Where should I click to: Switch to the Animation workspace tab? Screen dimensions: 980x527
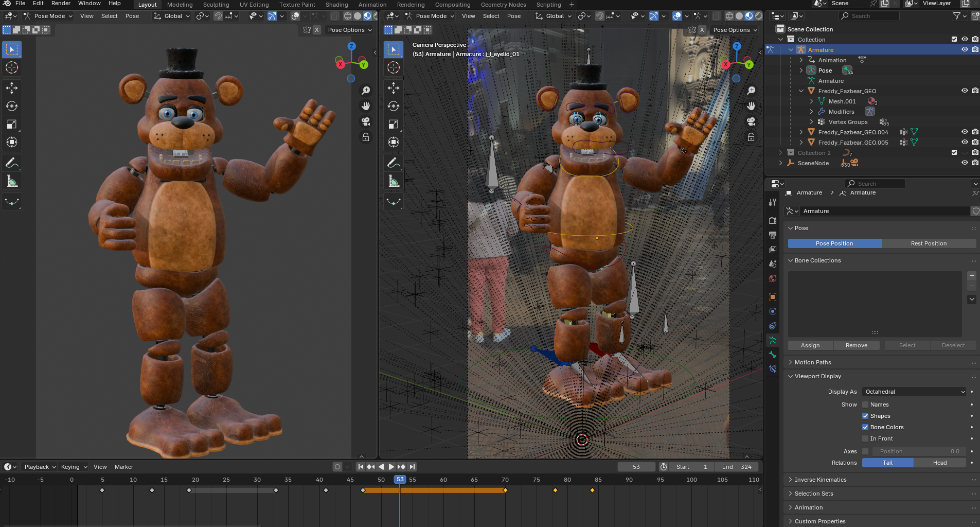[372, 5]
